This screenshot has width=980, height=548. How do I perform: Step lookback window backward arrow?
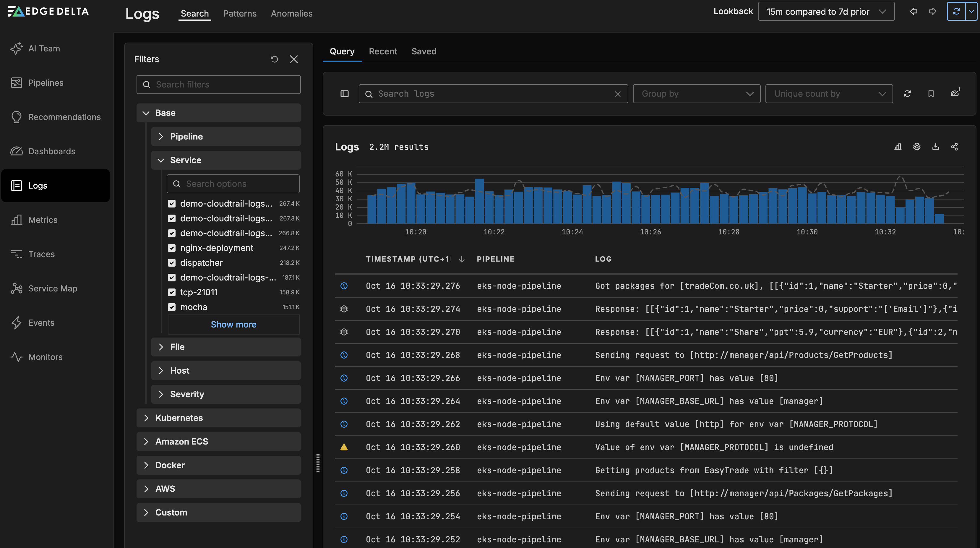coord(914,12)
